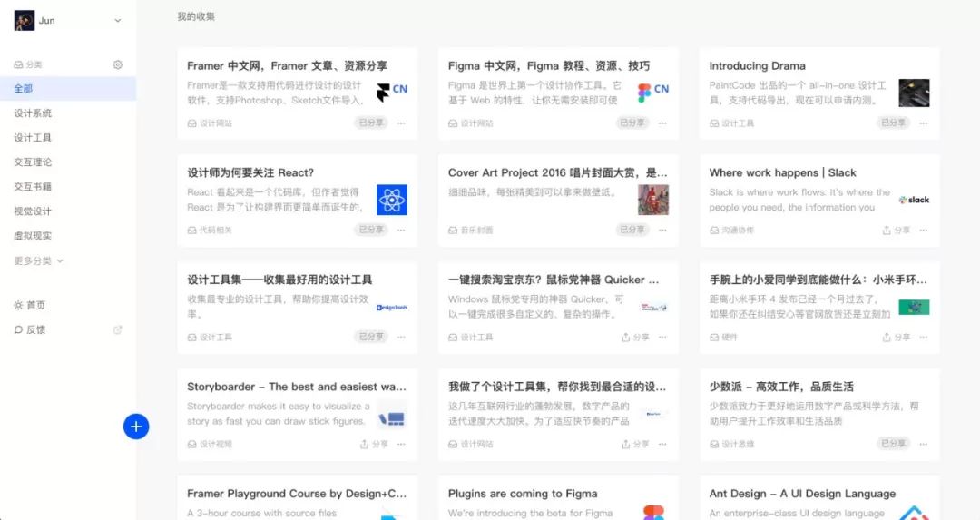Select 设计系统 category
The image size is (980, 520).
pyautogui.click(x=33, y=113)
